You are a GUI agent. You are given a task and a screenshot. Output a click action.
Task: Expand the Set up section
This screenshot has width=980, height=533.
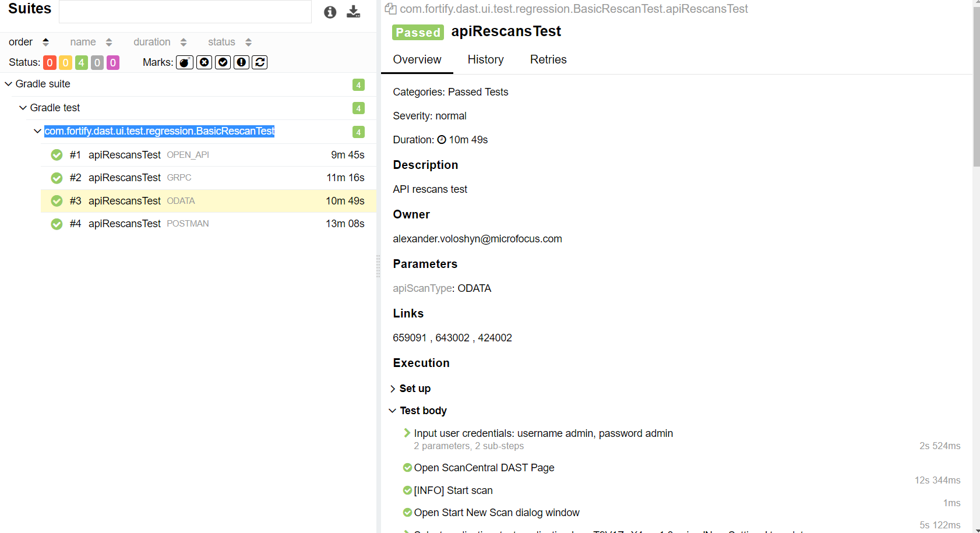[411, 389]
